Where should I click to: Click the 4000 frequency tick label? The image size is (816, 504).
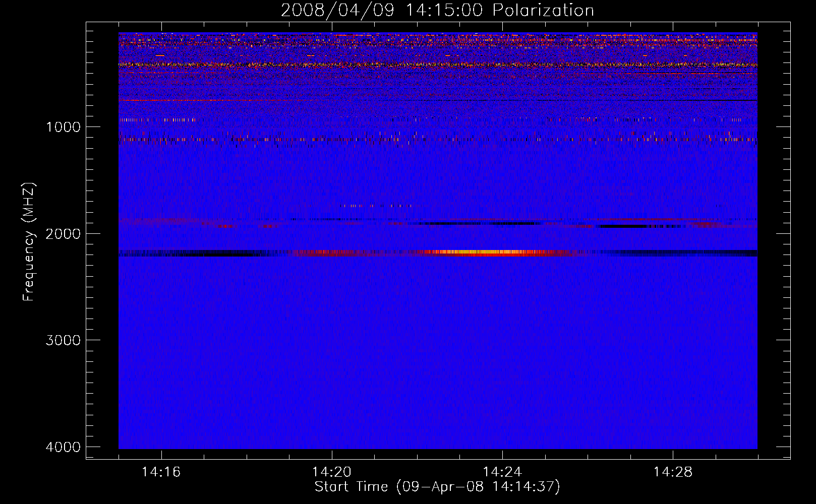click(x=63, y=447)
